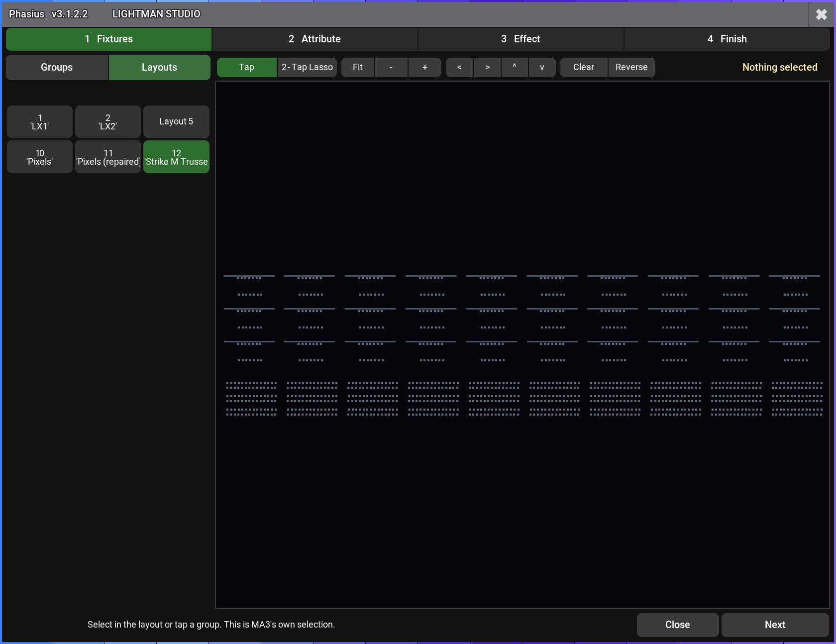Switch to the Fixtures step tab

coord(108,39)
